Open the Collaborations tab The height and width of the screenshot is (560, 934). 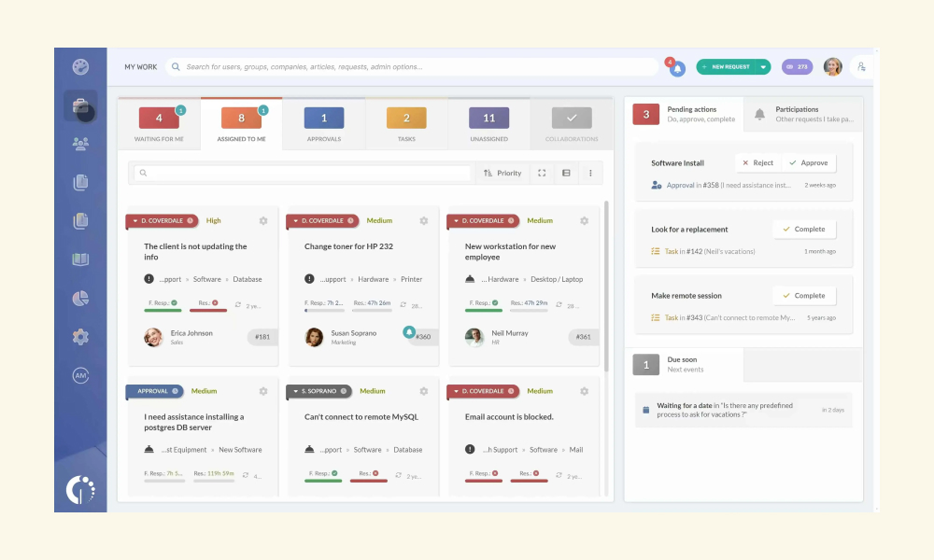pyautogui.click(x=572, y=124)
